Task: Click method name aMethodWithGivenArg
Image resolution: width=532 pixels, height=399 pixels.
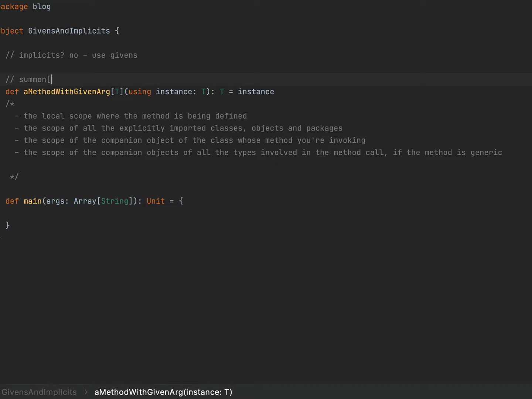Action: (x=67, y=92)
